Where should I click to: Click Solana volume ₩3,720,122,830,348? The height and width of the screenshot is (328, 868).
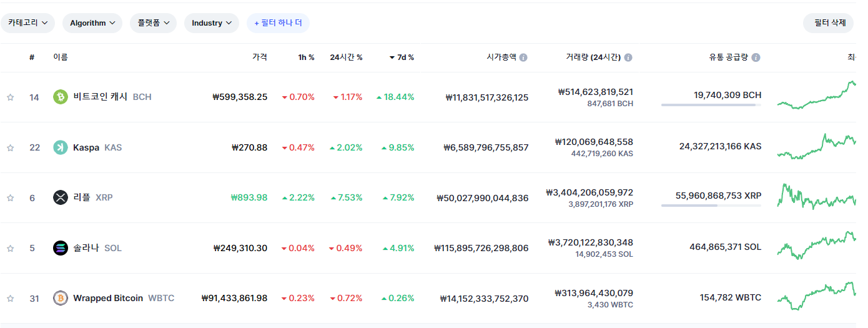(591, 242)
